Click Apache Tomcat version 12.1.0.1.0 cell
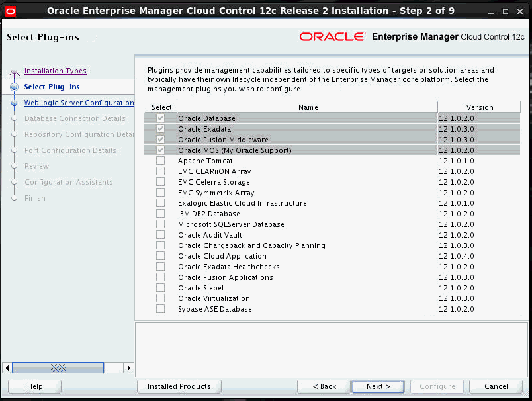 456,161
